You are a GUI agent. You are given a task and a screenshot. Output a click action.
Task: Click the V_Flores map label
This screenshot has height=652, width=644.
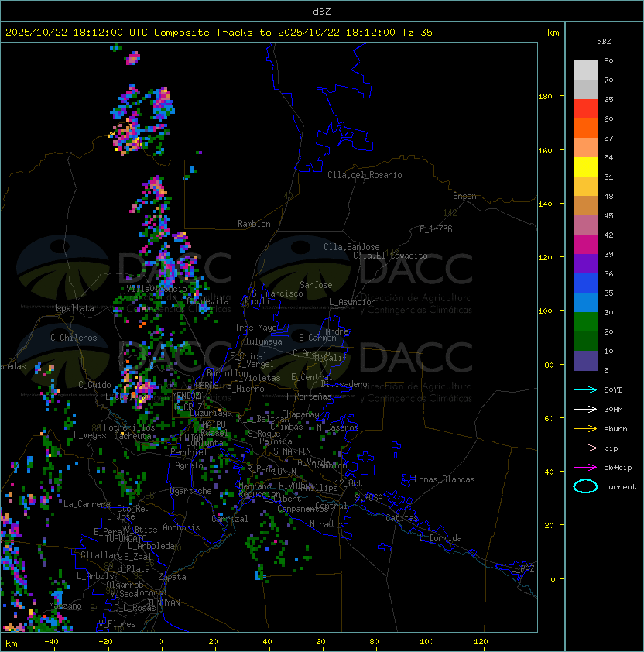click(x=117, y=624)
